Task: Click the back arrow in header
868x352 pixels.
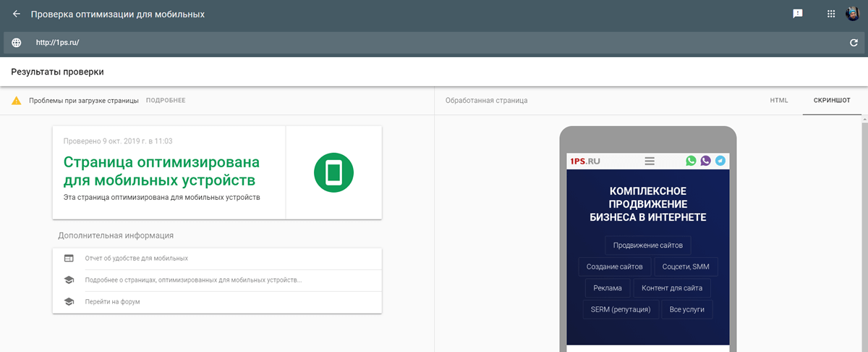Action: 17,14
